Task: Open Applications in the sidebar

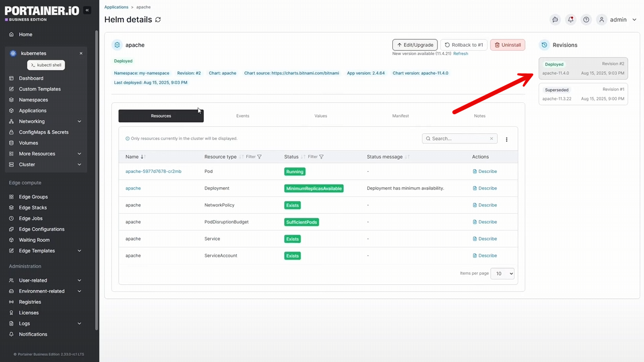Action: click(32, 111)
